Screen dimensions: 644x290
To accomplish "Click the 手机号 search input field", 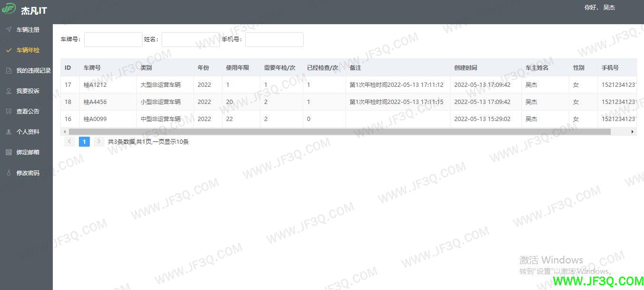I will pos(274,39).
